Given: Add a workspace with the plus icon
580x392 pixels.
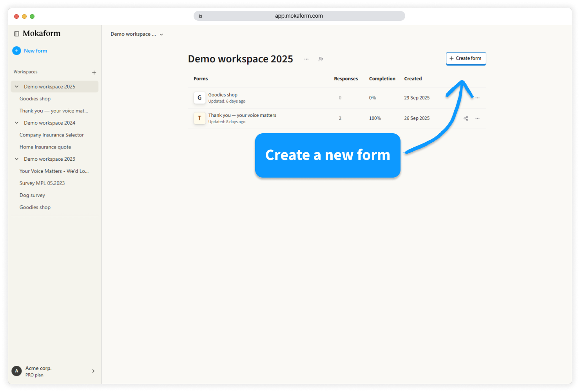Looking at the screenshot, I should coord(94,73).
